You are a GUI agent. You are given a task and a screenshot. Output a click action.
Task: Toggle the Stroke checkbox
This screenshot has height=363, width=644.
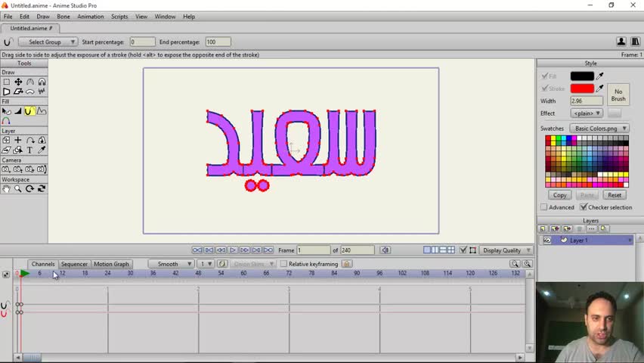pos(545,88)
